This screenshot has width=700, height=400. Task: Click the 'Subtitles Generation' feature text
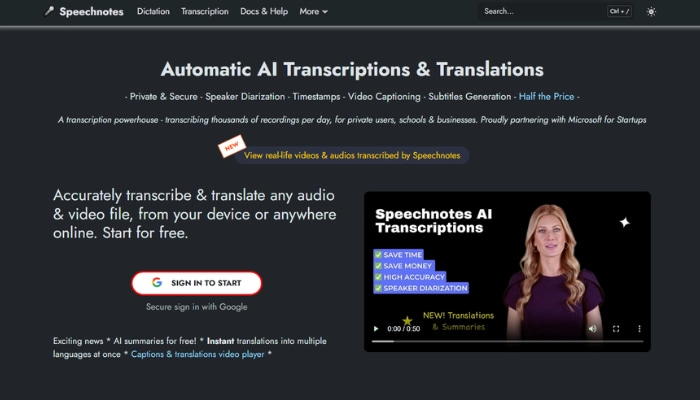(x=470, y=96)
